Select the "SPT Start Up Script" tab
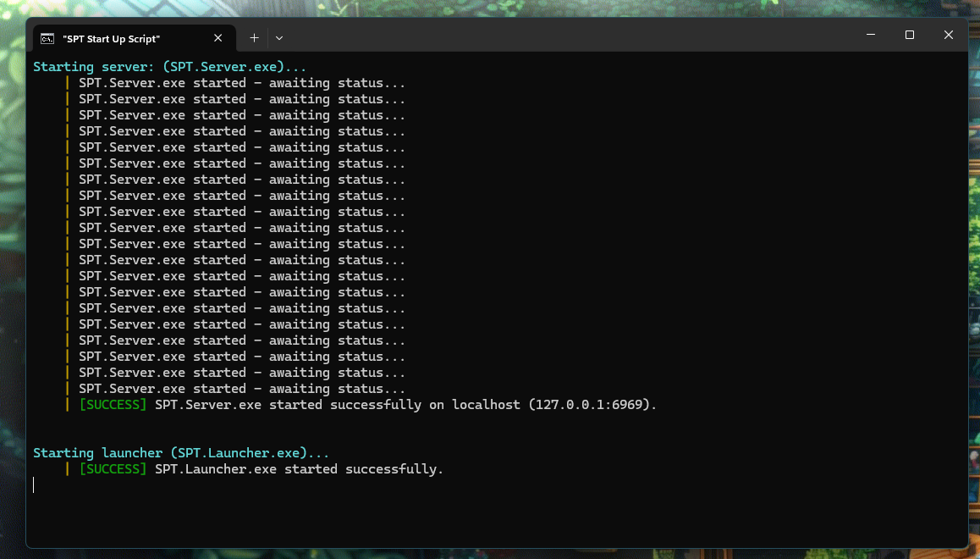This screenshot has height=559, width=980. point(134,38)
